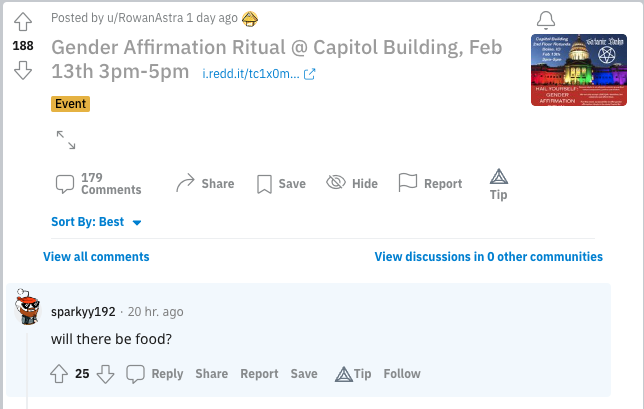The height and width of the screenshot is (409, 644).
Task: Follow sparkyy192's comment thread
Action: tap(402, 374)
